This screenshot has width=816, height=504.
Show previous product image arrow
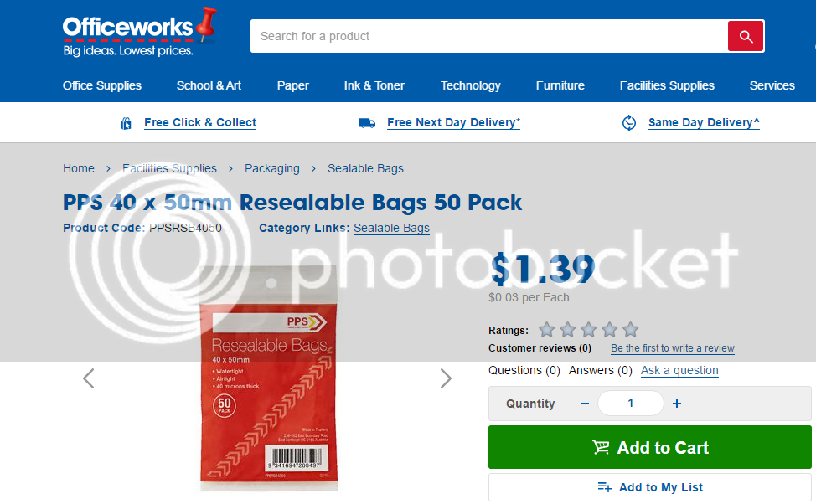click(89, 378)
